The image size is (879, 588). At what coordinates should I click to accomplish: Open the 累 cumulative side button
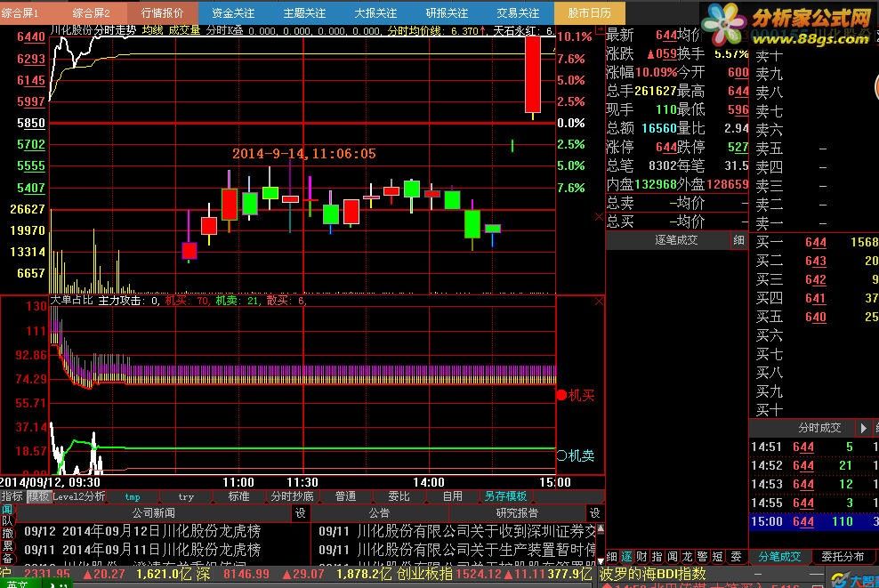(x=7, y=545)
